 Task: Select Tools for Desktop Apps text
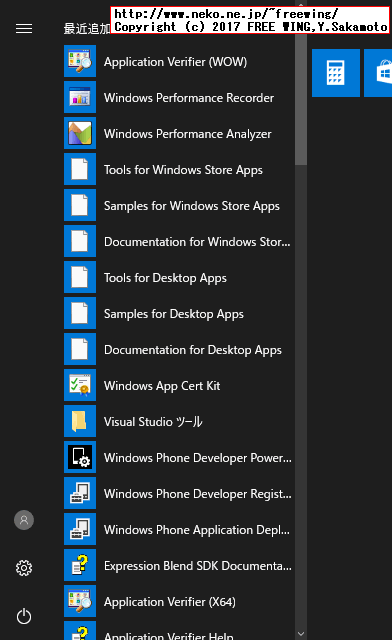[165, 278]
